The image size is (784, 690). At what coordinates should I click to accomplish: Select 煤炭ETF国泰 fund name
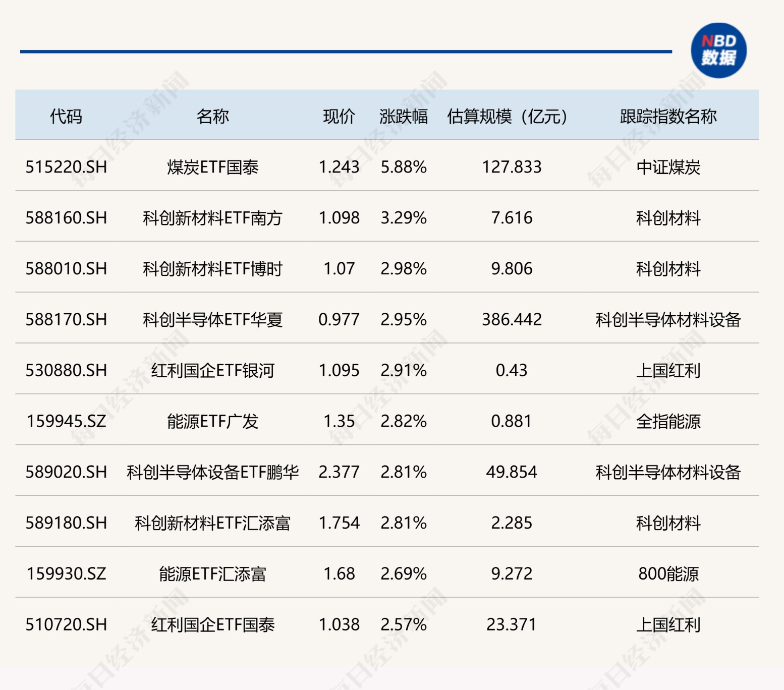pyautogui.click(x=212, y=167)
